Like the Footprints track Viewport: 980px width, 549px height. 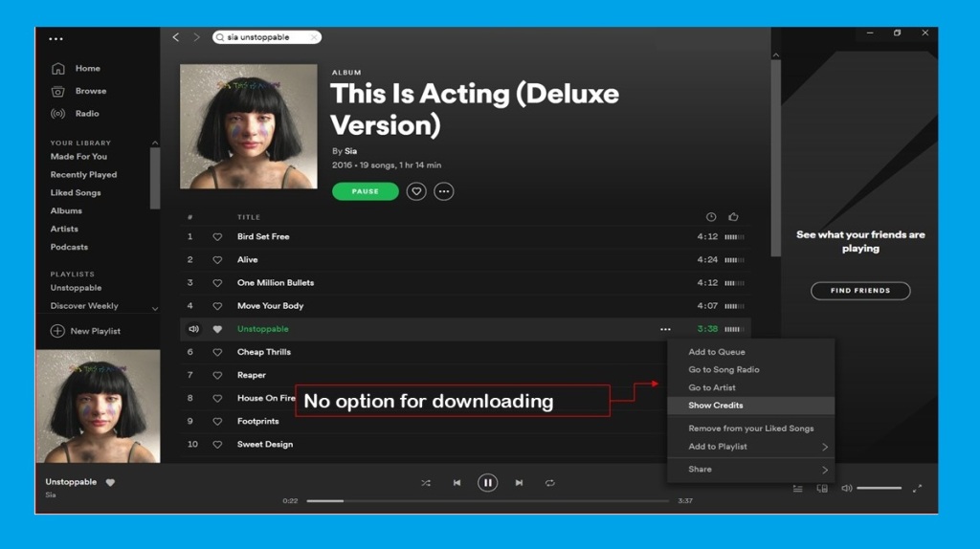217,422
